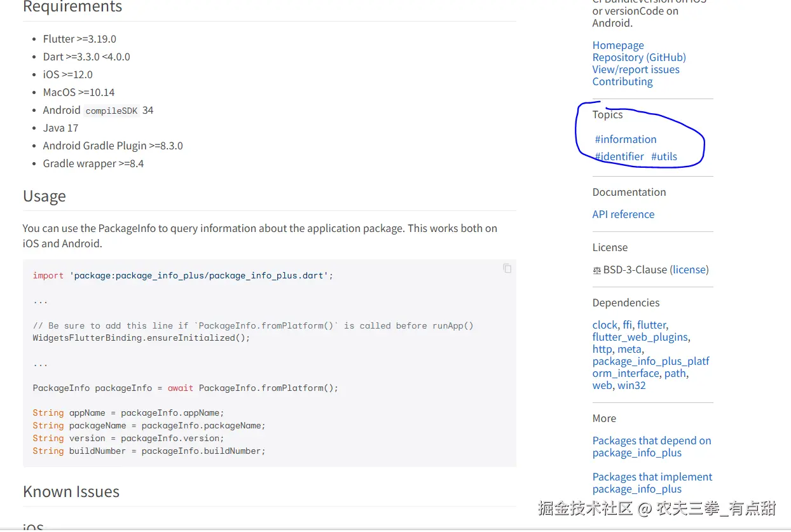Select the #information topic tag
791x532 pixels.
coord(626,139)
